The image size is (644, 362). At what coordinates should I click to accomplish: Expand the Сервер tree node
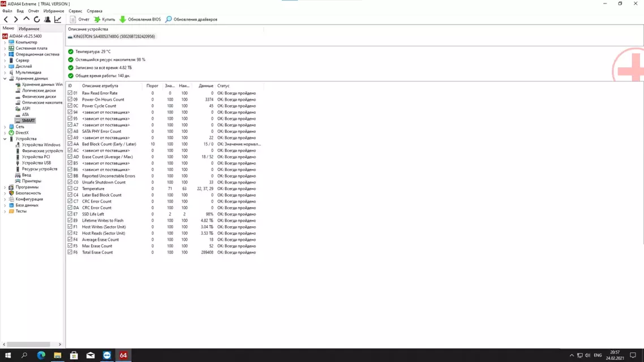click(5, 61)
